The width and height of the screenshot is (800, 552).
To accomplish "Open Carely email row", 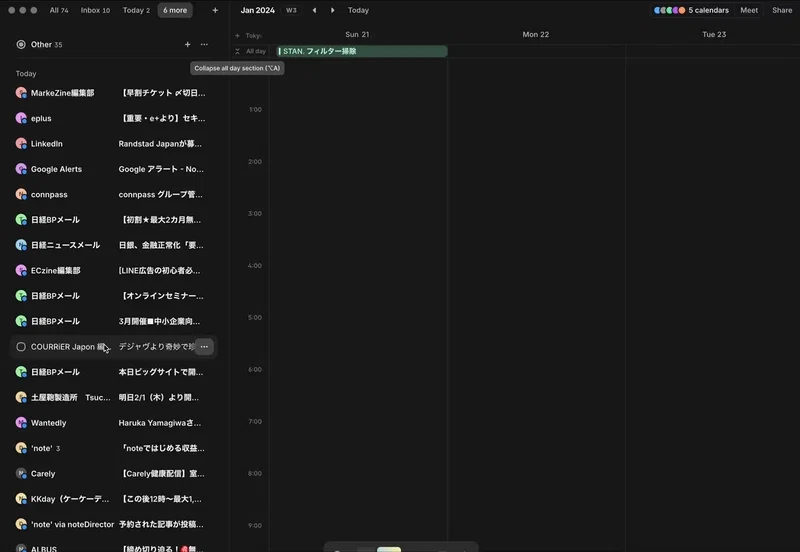I will pos(114,473).
